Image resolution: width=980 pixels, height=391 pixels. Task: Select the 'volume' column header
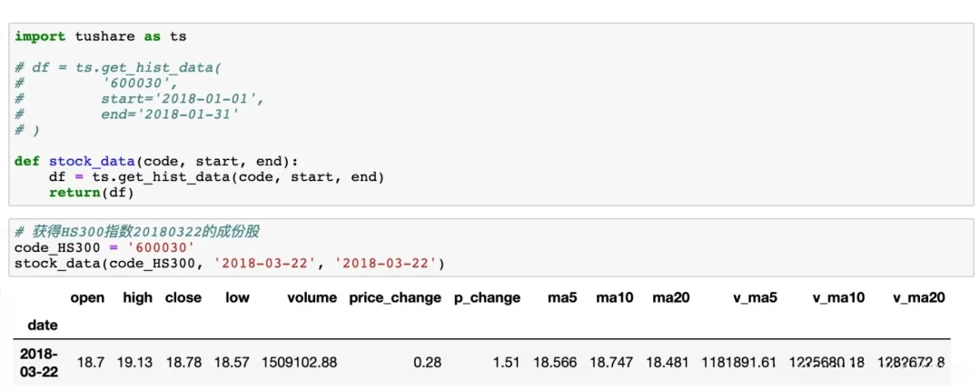coord(312,297)
